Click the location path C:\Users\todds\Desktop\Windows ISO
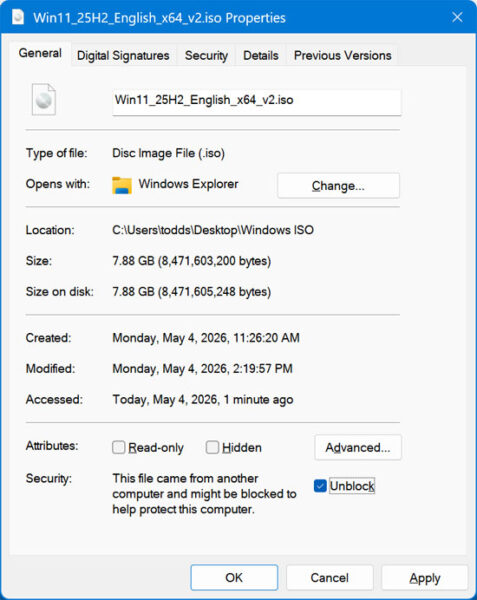 pyautogui.click(x=213, y=230)
